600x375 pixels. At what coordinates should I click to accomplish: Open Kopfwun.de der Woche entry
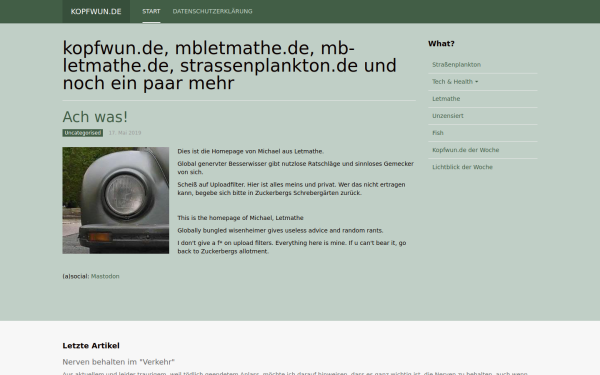coord(483,150)
